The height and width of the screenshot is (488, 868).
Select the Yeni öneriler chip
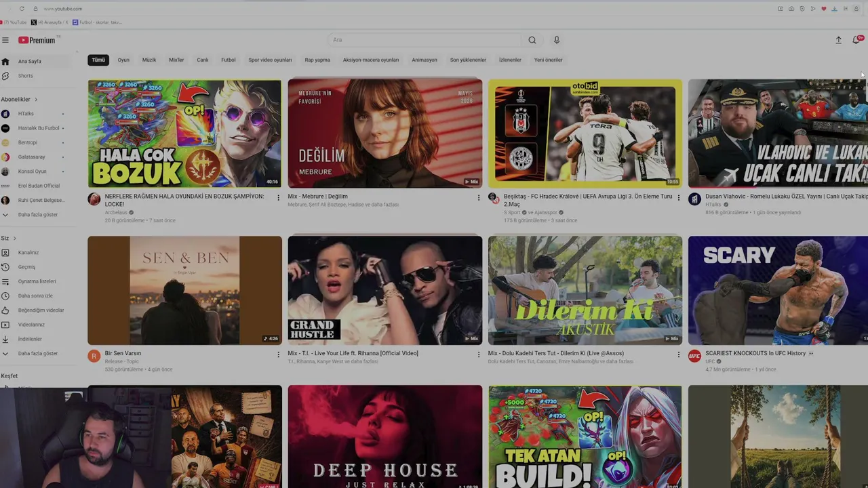coord(549,60)
